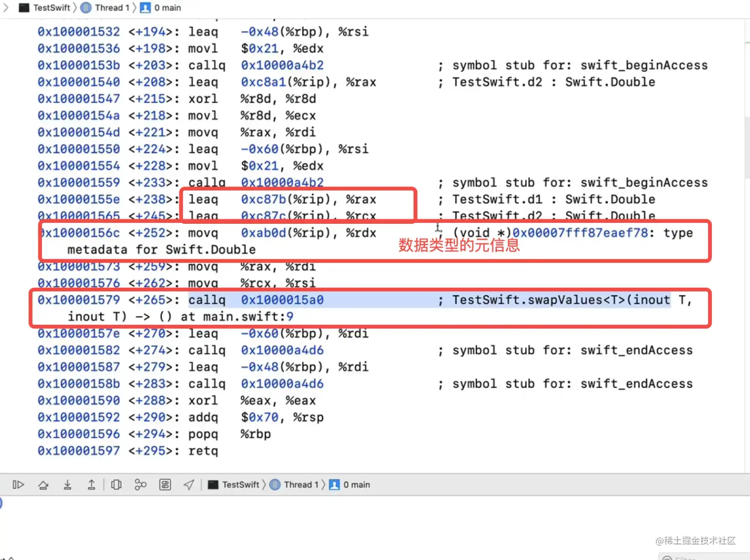Click movq 0xab0d(%rip), %rdx instruction
The image size is (750, 560).
click(x=282, y=233)
